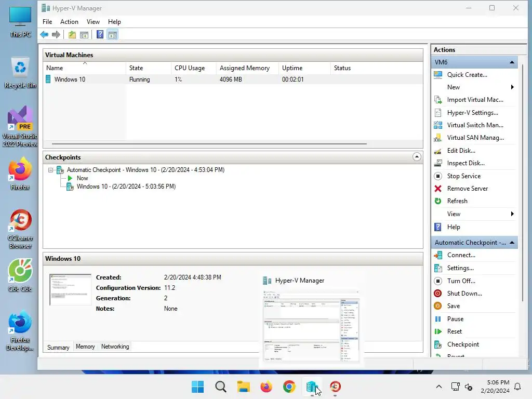Click the Windows 10 VM preview thumbnail
The image size is (532, 399).
(x=70, y=290)
